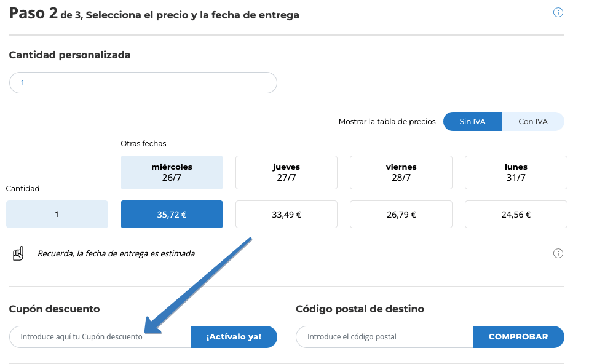This screenshot has height=364, width=589.
Task: Enable the Sin IVA price display
Action: click(x=472, y=121)
